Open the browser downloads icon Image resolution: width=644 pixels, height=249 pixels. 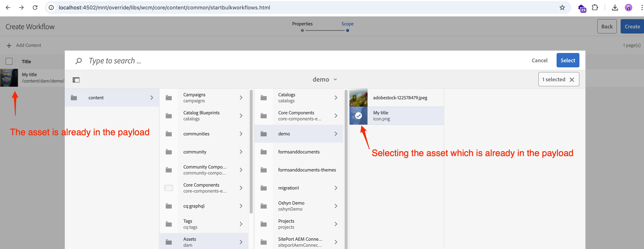615,8
